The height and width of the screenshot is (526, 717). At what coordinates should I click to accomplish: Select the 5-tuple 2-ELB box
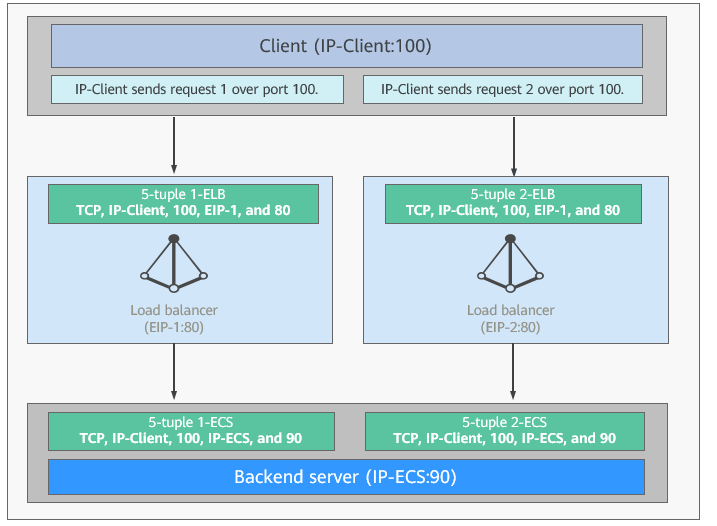[513, 204]
